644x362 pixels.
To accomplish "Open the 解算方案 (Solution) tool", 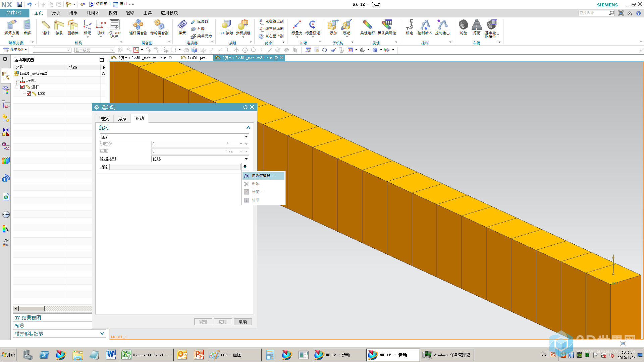I will (11, 27).
